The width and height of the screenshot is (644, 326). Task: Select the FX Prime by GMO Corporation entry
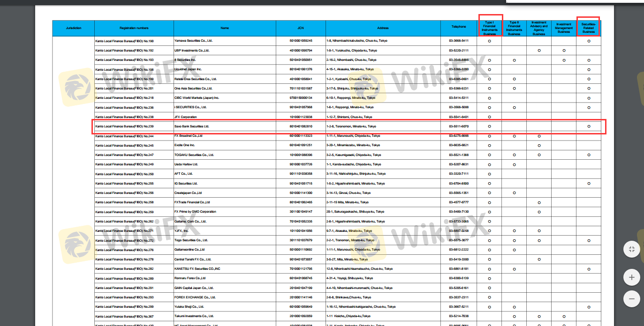195,212
